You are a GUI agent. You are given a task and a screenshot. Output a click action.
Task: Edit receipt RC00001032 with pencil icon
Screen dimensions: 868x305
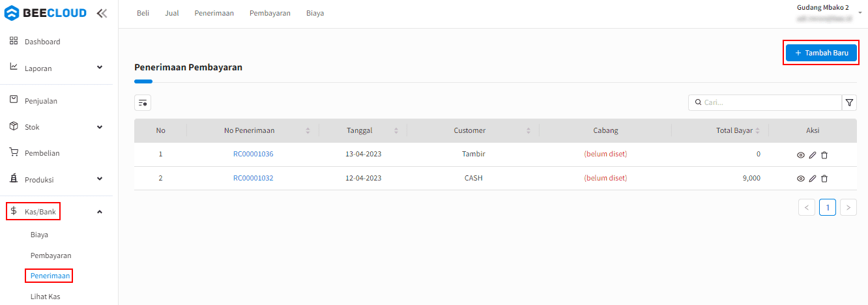click(x=813, y=179)
